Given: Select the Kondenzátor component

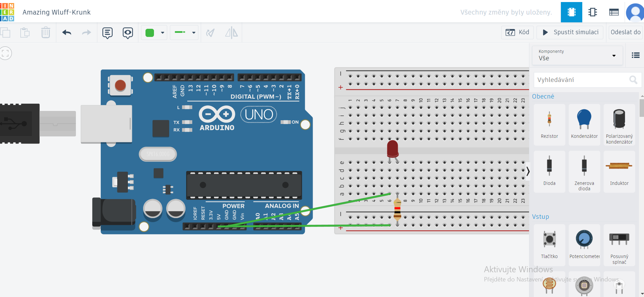Looking at the screenshot, I should point(584,125).
